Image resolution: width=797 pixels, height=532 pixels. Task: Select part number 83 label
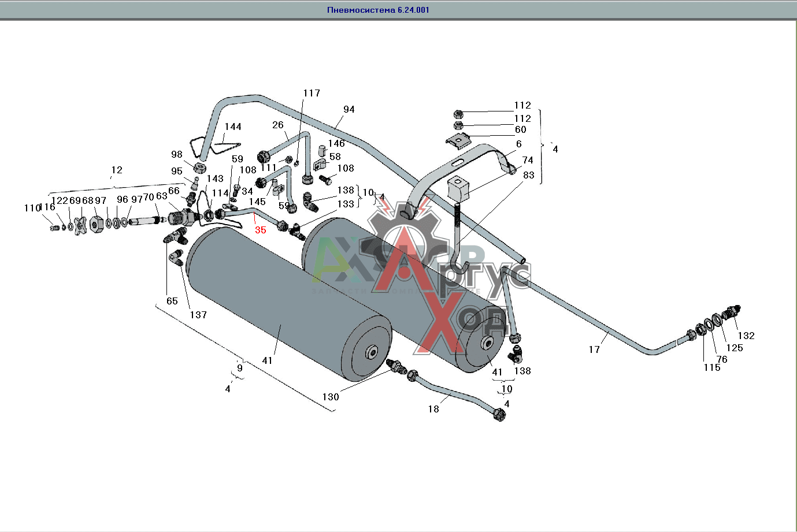pos(529,175)
